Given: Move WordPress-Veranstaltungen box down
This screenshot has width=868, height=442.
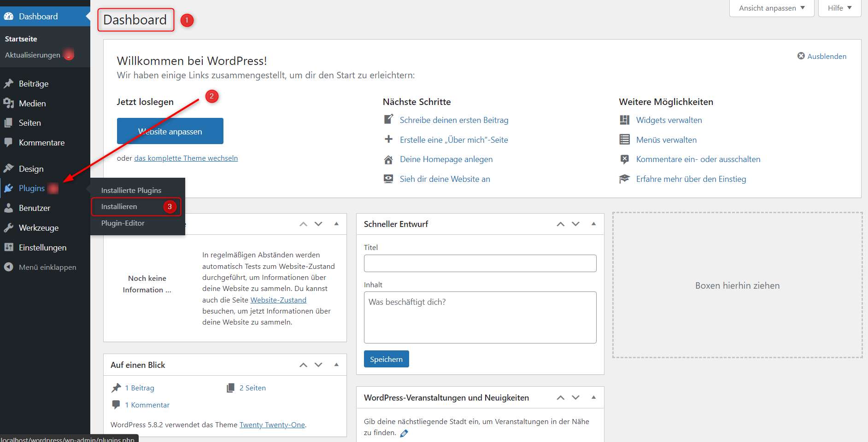Looking at the screenshot, I should 575,398.
